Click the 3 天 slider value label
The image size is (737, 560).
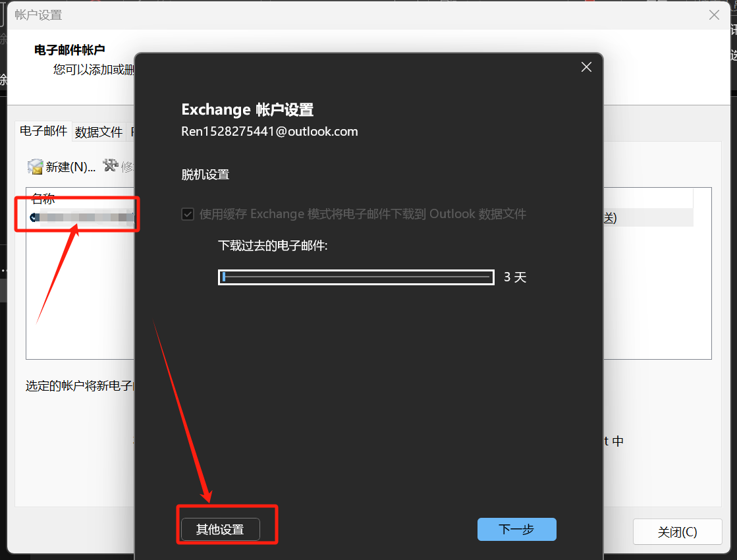tap(515, 277)
